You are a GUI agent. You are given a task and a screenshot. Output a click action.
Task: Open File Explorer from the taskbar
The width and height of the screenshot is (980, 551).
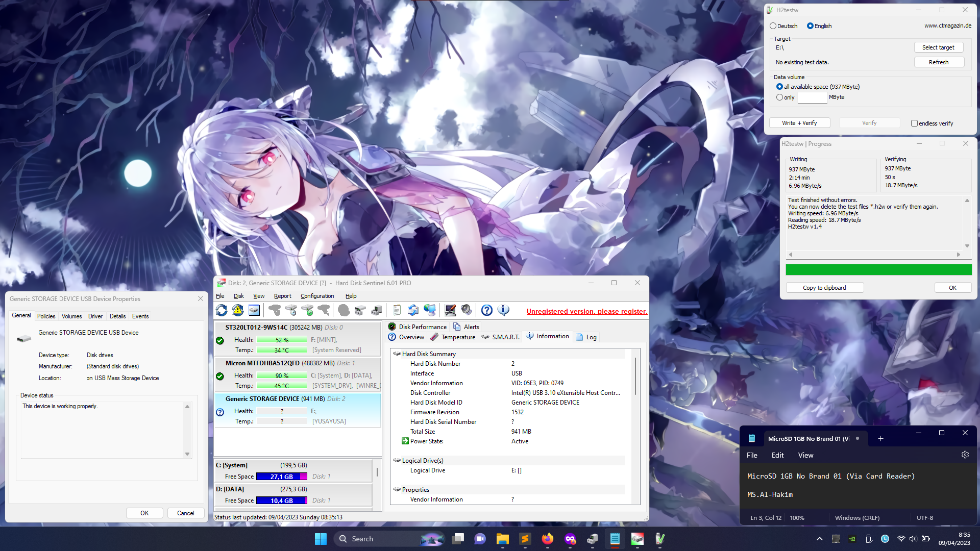pos(503,539)
